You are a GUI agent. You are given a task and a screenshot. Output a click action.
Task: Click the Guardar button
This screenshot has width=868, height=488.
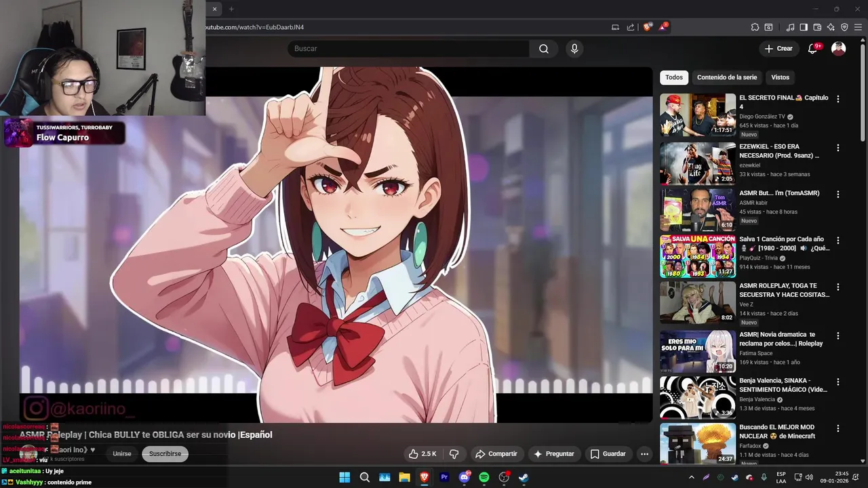point(608,454)
